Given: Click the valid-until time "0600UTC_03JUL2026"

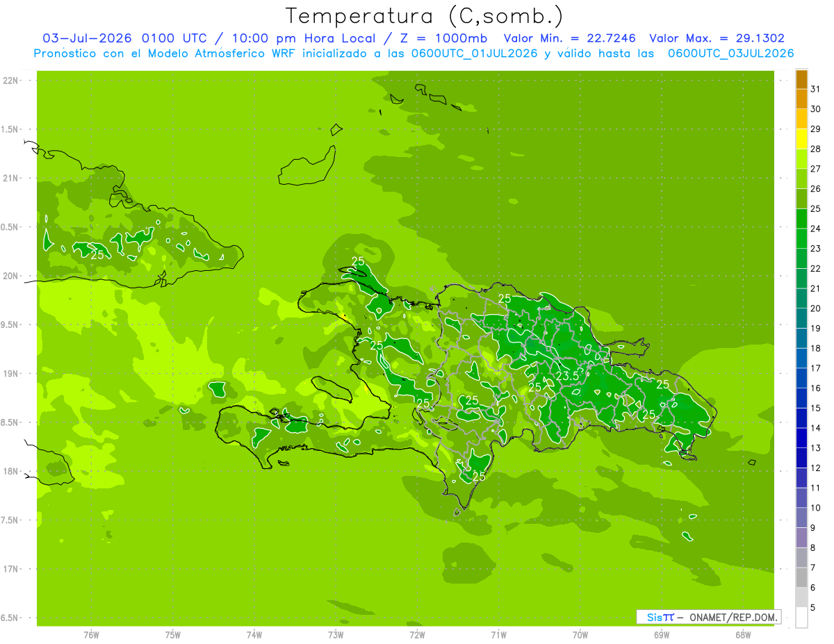Looking at the screenshot, I should (731, 53).
